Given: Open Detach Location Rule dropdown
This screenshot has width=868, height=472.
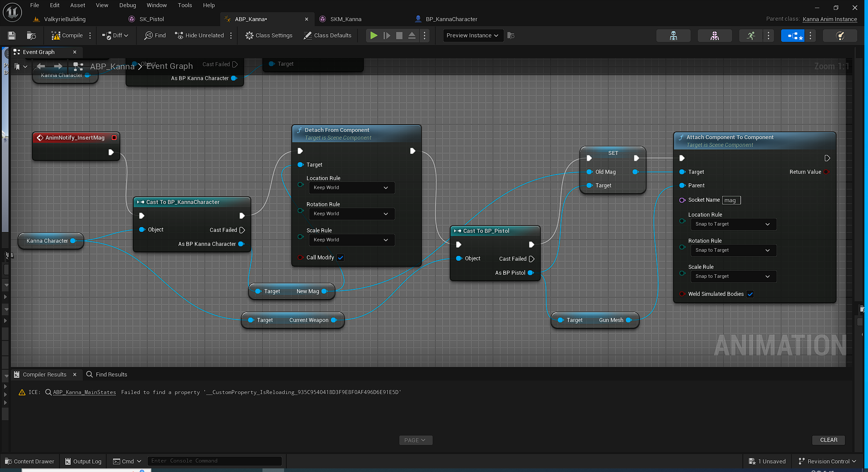Looking at the screenshot, I should pyautogui.click(x=351, y=188).
